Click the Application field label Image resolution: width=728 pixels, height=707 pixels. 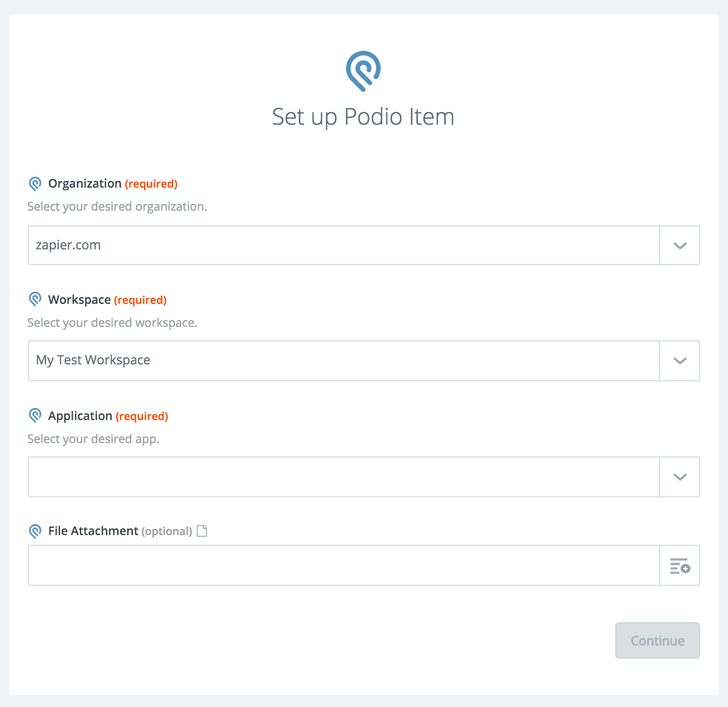click(80, 416)
